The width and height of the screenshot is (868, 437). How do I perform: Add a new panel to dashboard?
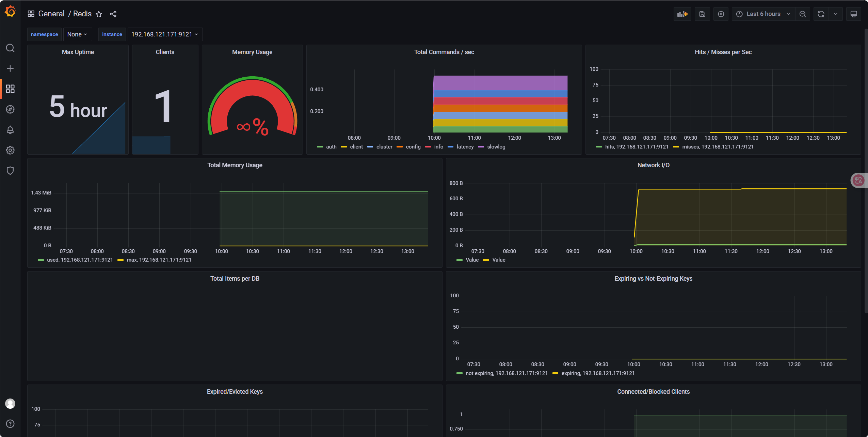[x=682, y=14]
